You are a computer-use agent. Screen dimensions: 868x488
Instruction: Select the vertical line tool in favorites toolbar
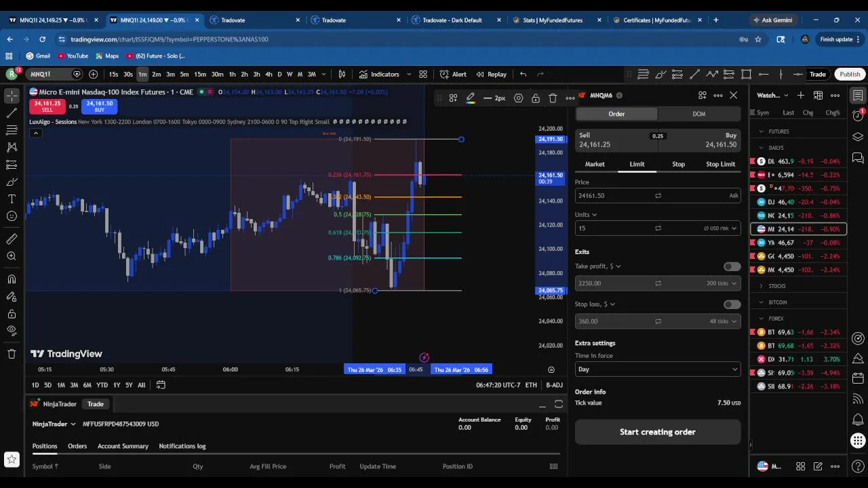781,74
